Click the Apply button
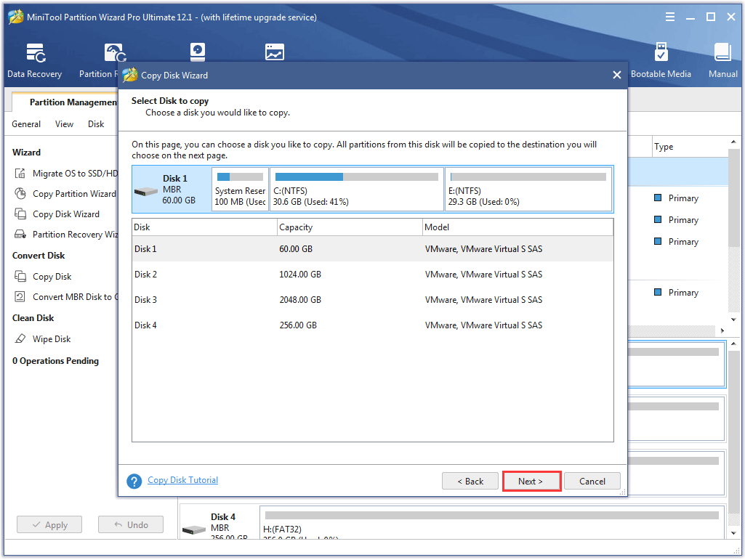Image resolution: width=745 pixels, height=560 pixels. [x=49, y=525]
